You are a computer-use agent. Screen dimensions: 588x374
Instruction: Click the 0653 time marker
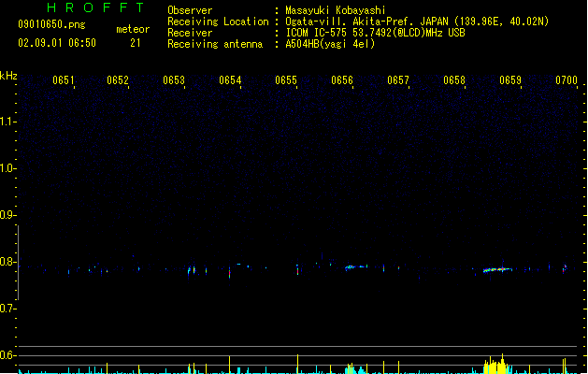click(x=174, y=80)
